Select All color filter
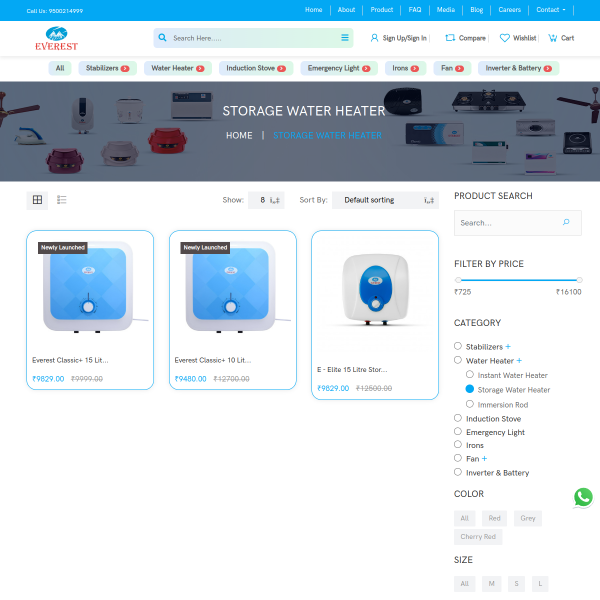Viewport: 600px width, 600px height. (x=465, y=518)
